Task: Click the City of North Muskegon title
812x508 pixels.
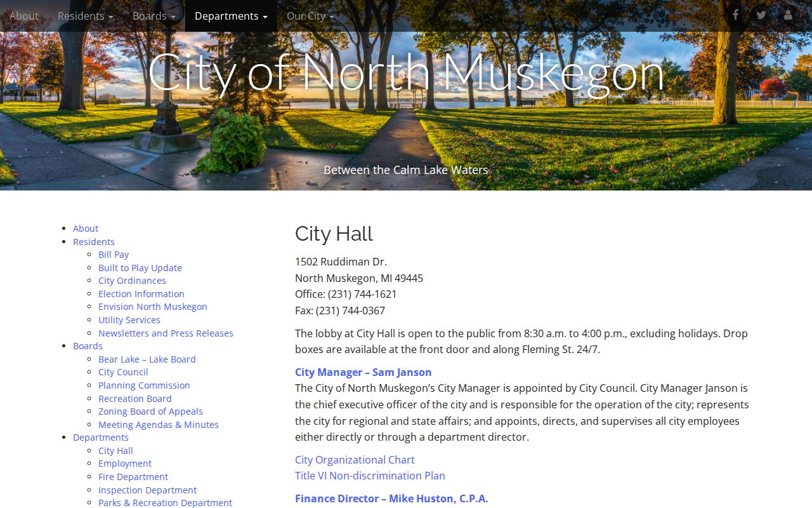Action: [x=406, y=72]
